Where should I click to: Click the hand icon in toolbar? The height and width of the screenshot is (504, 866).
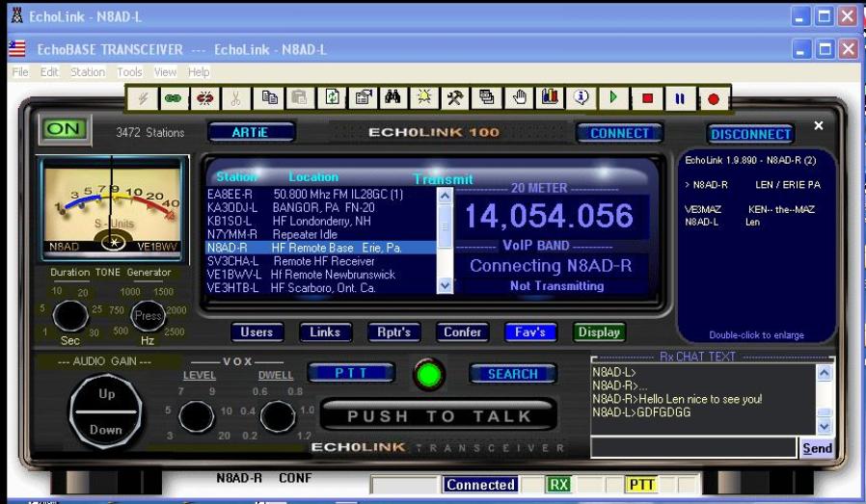[519, 98]
